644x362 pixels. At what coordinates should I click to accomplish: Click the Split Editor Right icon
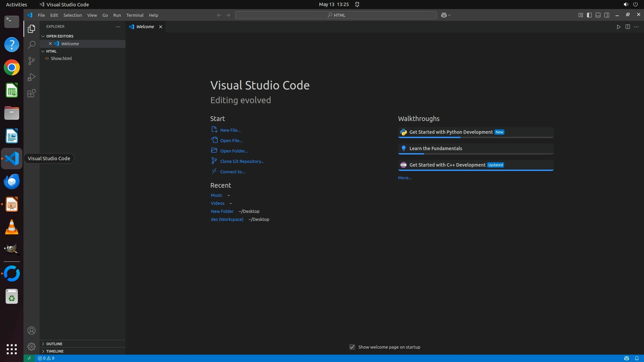[628, 27]
